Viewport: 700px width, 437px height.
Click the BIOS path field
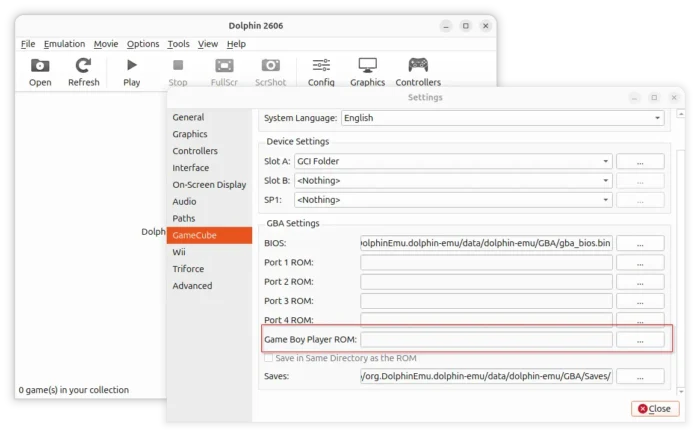(486, 243)
